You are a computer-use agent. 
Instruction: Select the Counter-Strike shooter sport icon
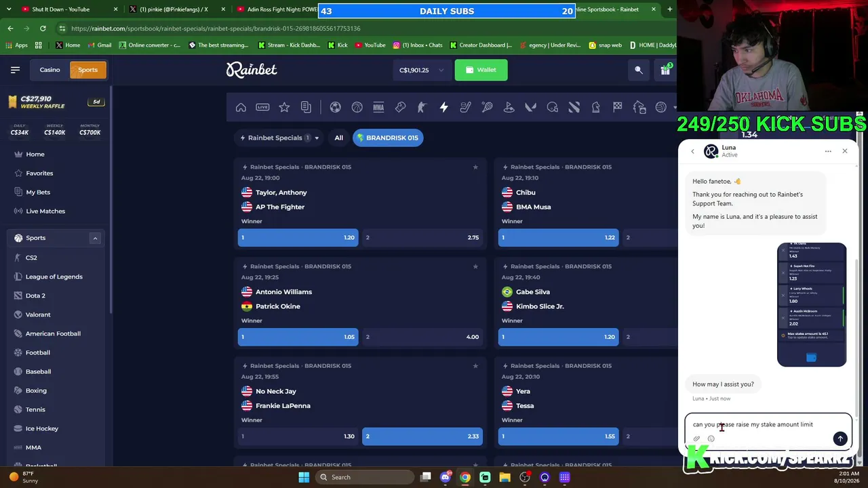point(422,107)
